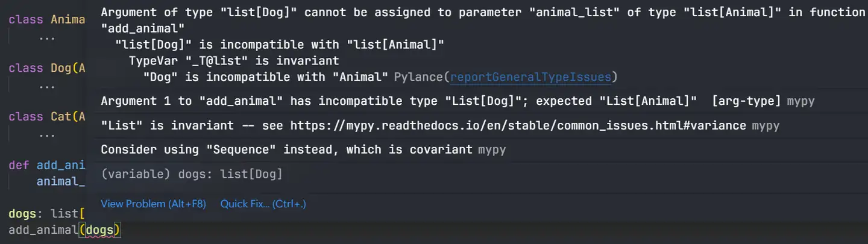Click the 'TypeVar _T@list is invariant' line
The image size is (868, 244).
[x=234, y=61]
